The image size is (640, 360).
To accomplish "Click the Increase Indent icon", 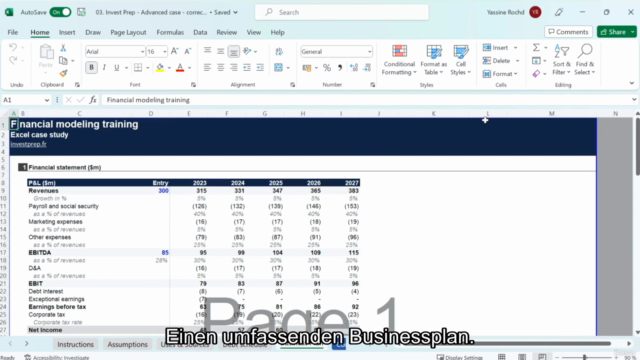I will pyautogui.click(x=260, y=67).
